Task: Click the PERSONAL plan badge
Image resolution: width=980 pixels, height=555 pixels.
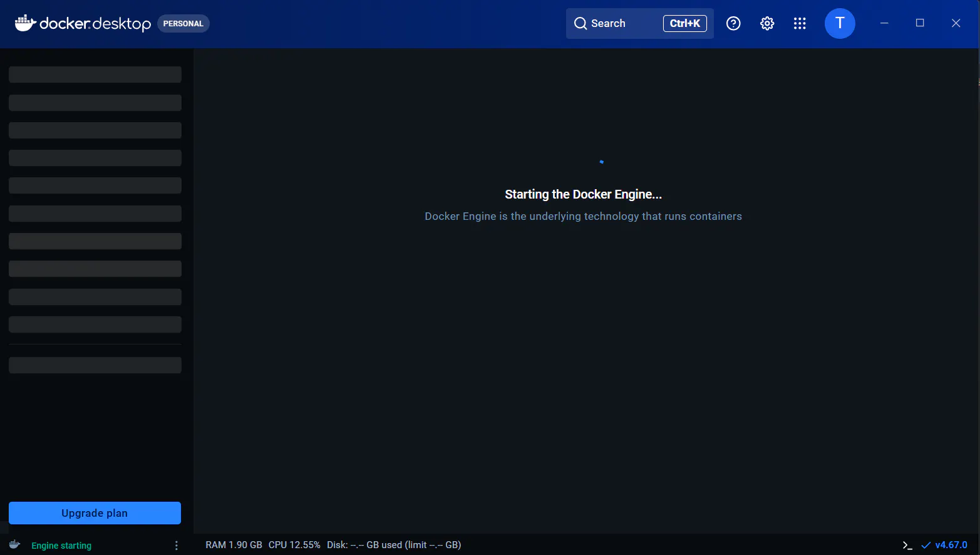Action: point(183,24)
